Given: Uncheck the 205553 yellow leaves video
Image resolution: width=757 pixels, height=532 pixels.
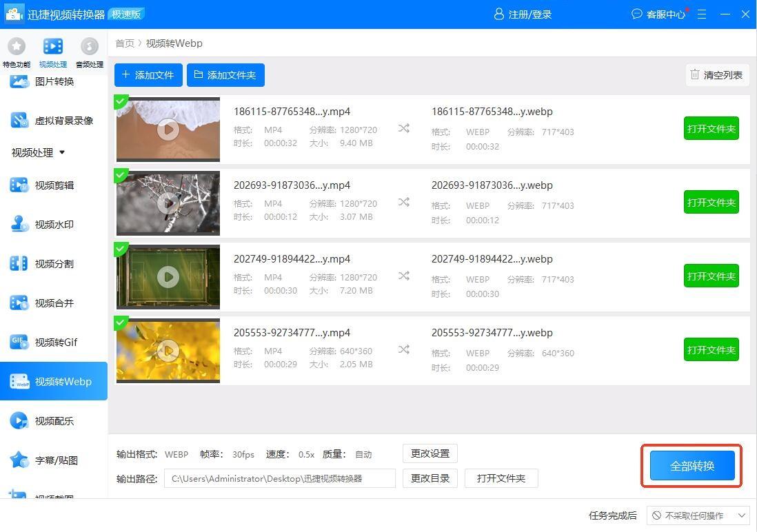Looking at the screenshot, I should pyautogui.click(x=121, y=322).
